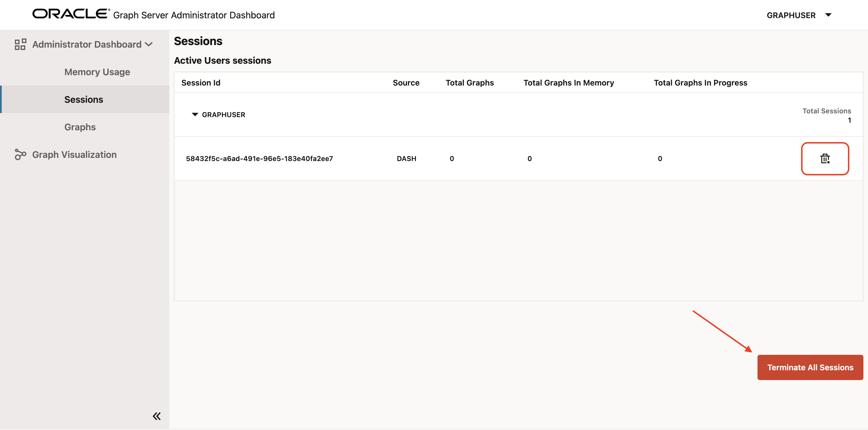Click the trash icon to terminate GRAPHUSER session
The image size is (868, 430).
(x=825, y=158)
